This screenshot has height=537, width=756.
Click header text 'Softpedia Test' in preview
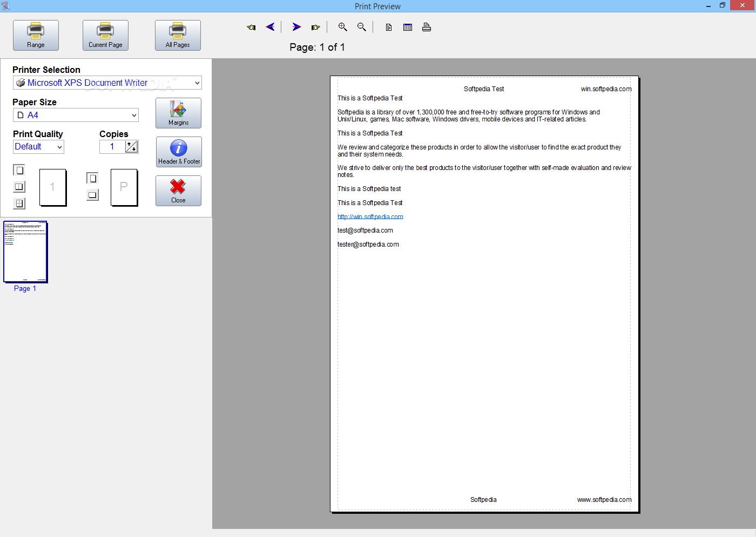tap(484, 89)
